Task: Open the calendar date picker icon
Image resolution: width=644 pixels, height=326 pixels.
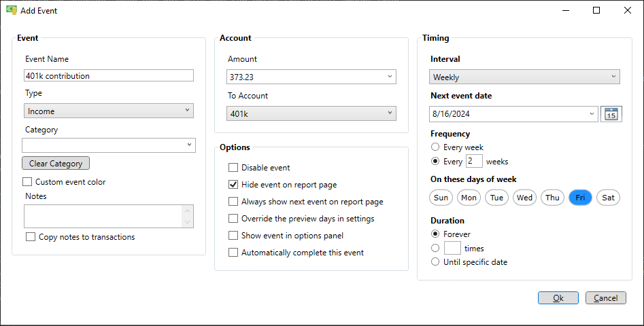Action: click(x=611, y=114)
